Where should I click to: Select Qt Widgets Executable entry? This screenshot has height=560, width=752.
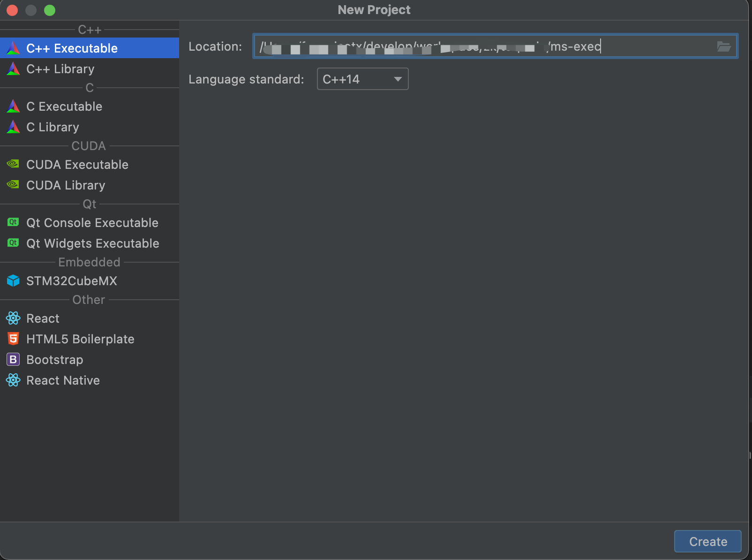[x=90, y=243]
